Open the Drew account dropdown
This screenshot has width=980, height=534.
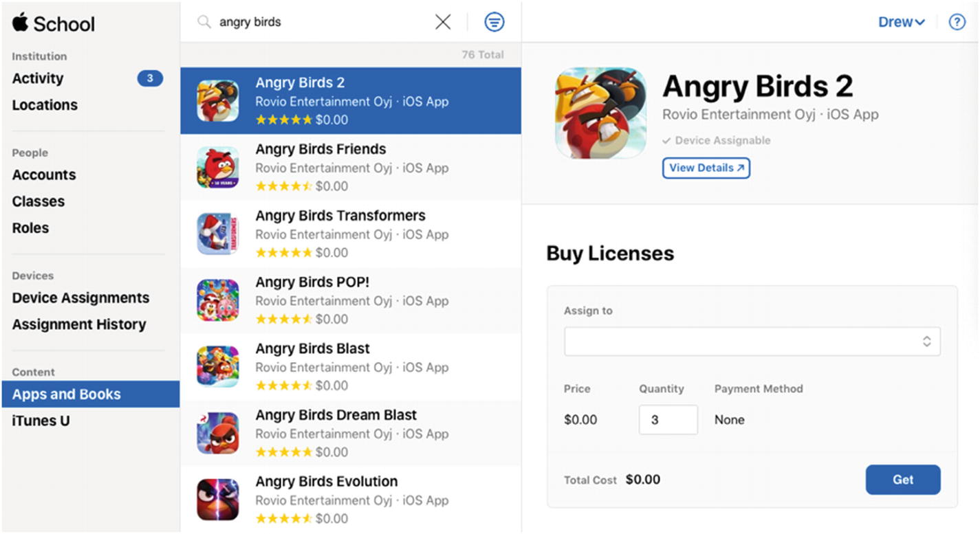point(902,22)
